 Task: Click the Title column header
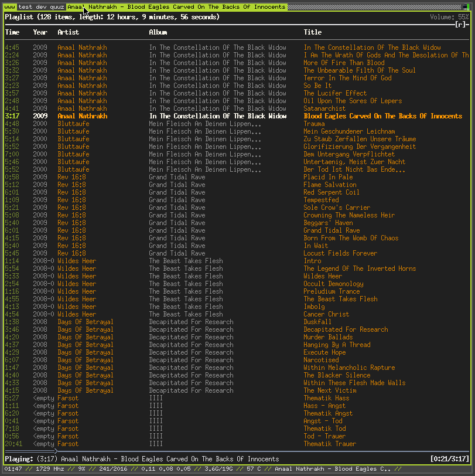[313, 32]
